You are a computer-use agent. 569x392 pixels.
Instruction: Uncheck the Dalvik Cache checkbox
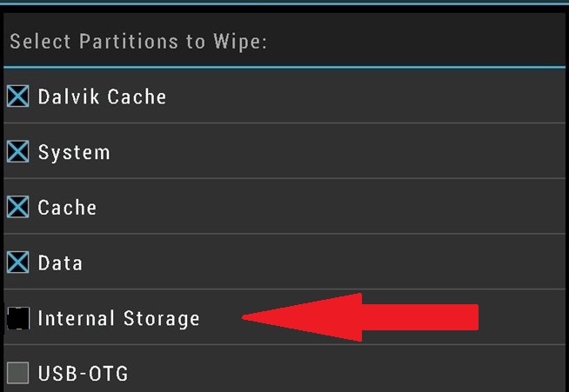pos(17,96)
